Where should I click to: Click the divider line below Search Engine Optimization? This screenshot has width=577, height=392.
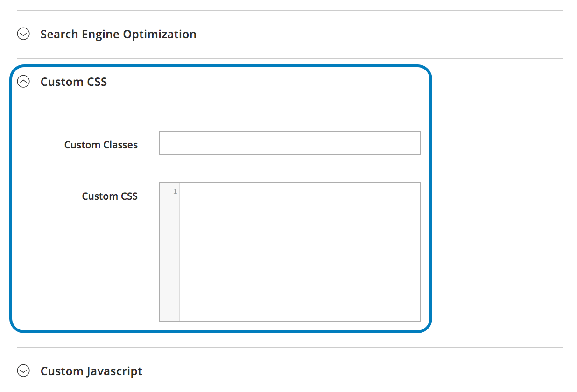[289, 58]
